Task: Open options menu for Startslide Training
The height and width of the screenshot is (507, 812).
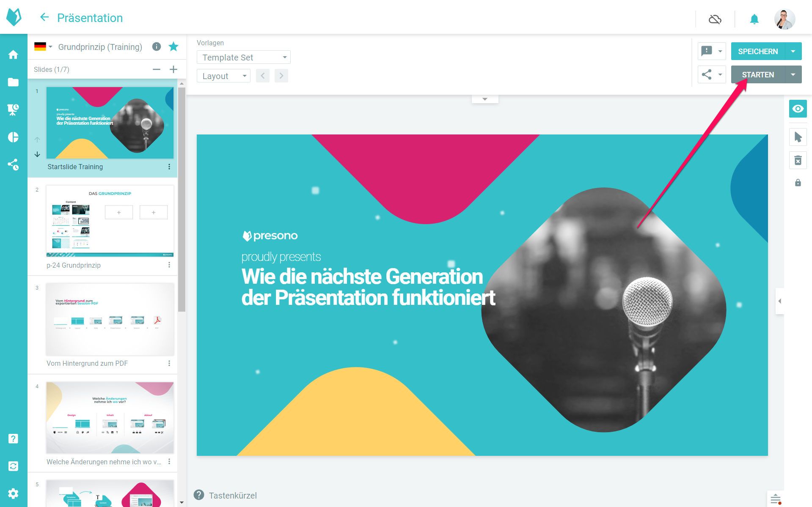Action: click(x=169, y=167)
